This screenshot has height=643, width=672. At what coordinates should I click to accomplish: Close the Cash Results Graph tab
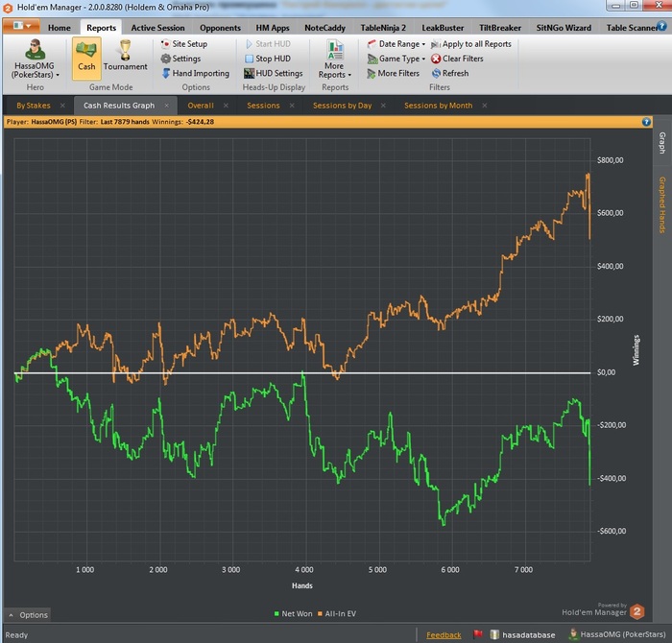coord(167,106)
